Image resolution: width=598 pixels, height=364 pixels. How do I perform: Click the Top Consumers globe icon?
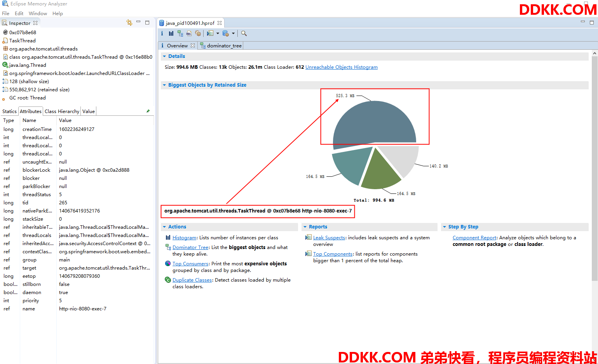pos(168,263)
